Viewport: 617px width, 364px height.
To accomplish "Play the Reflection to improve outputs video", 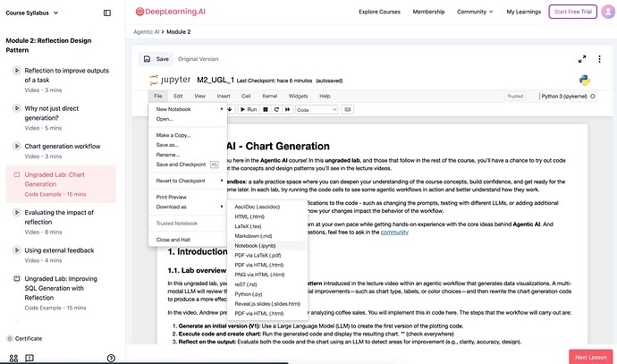I will pyautogui.click(x=16, y=71).
